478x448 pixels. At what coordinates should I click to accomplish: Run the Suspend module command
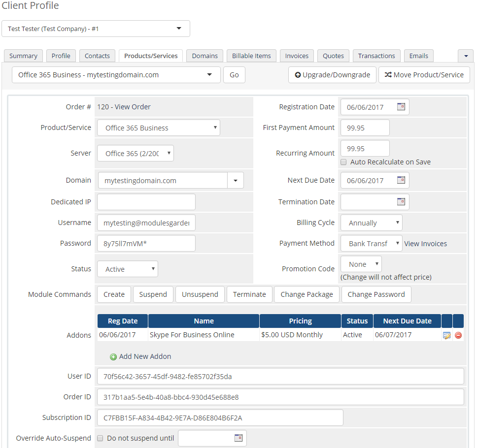pos(153,294)
